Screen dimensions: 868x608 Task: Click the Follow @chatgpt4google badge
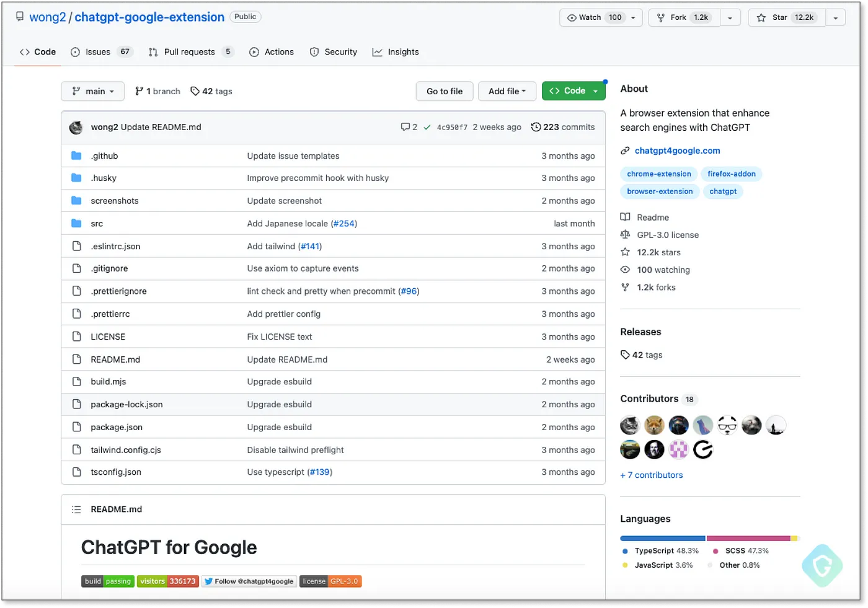coord(249,581)
